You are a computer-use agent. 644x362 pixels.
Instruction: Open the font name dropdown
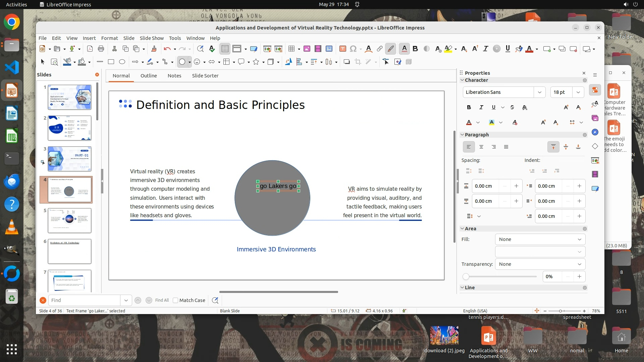coord(539,92)
